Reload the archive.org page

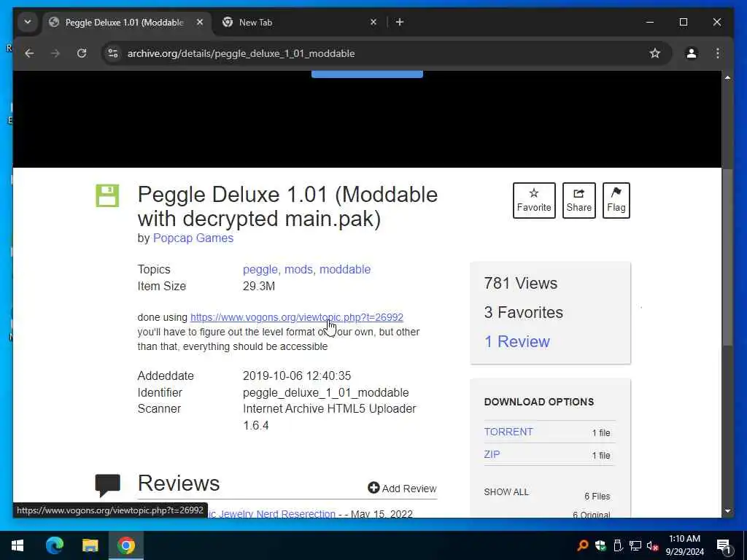point(82,53)
